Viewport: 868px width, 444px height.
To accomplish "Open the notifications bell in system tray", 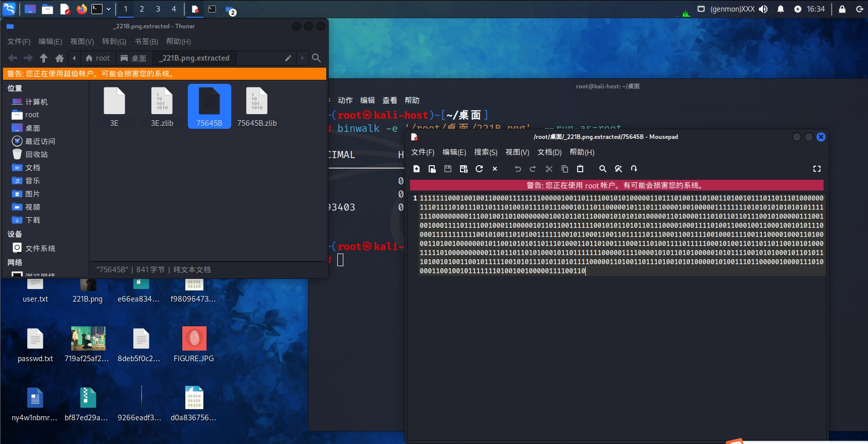I will click(x=781, y=9).
